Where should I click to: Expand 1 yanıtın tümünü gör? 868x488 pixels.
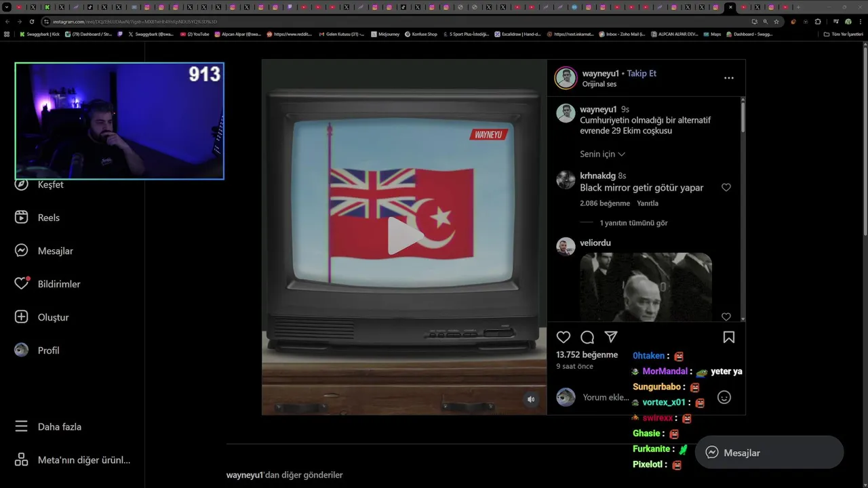click(x=633, y=223)
